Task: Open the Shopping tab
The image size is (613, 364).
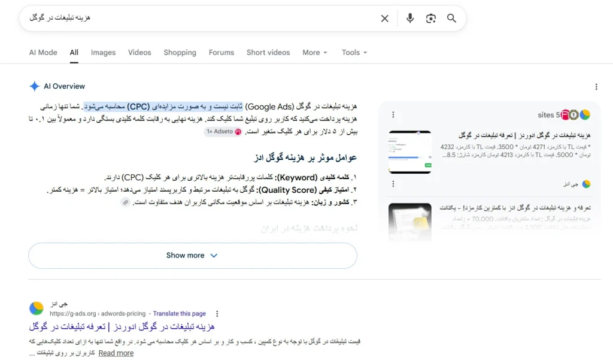Action: point(180,53)
